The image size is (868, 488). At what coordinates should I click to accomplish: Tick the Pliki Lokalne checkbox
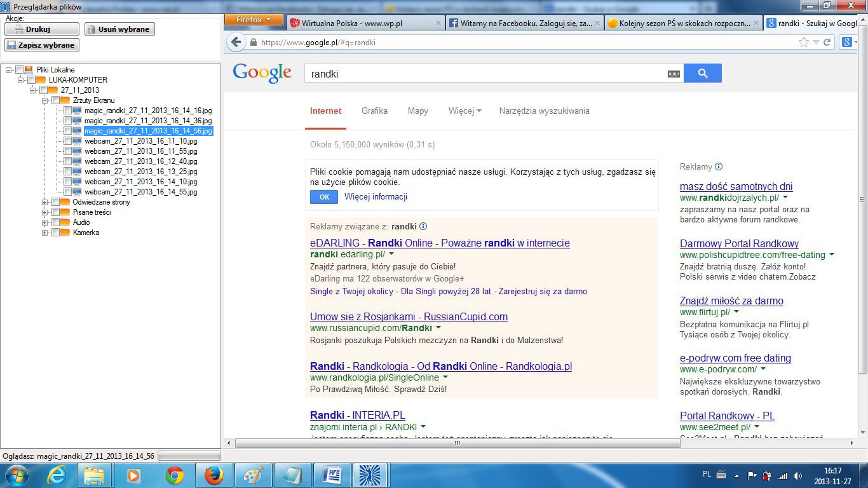coord(19,70)
